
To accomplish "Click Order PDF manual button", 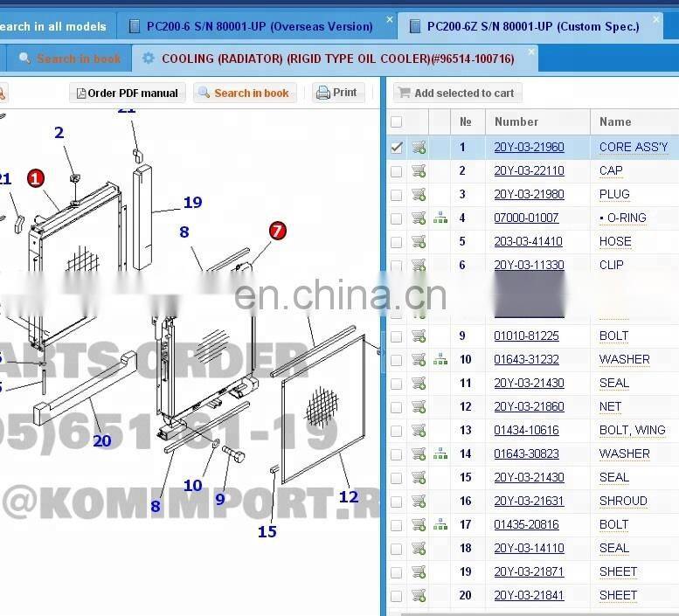I will click(x=128, y=93).
